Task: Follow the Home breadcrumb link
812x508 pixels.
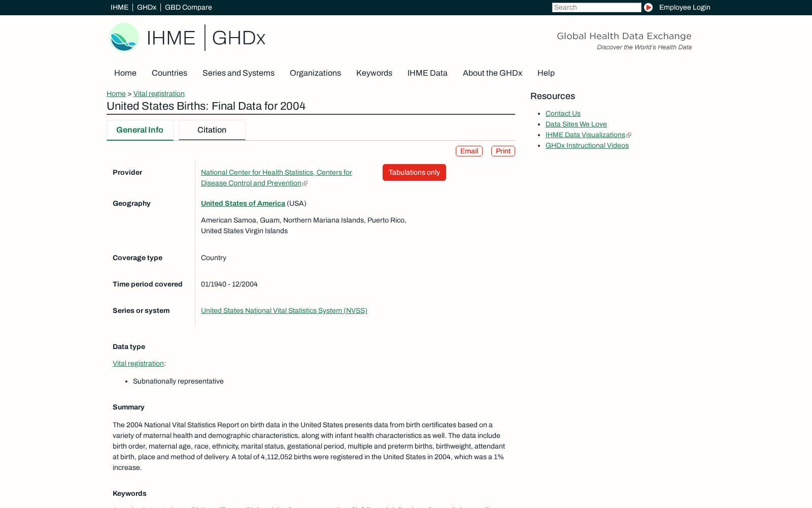Action: 116,93
